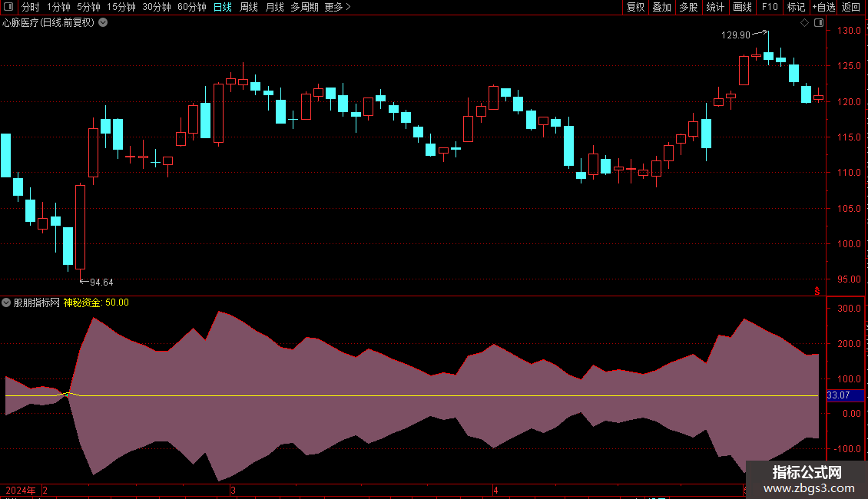Click the red S marker icon

[817, 291]
